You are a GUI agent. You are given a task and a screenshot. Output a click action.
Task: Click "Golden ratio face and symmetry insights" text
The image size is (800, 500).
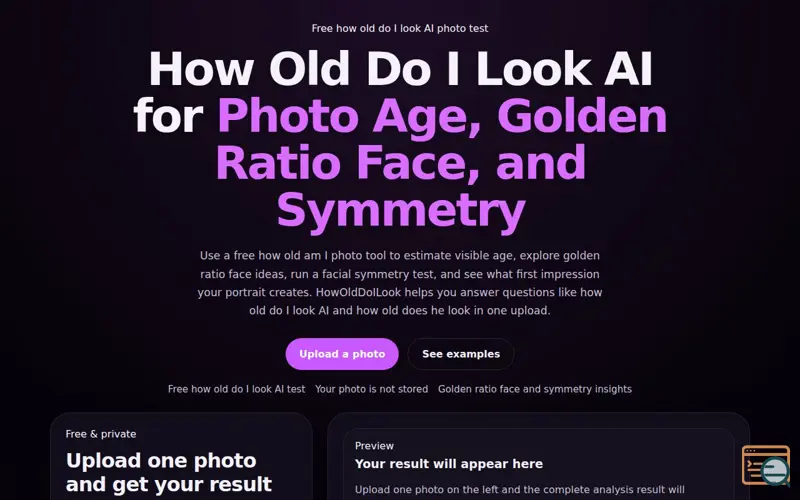[535, 389]
